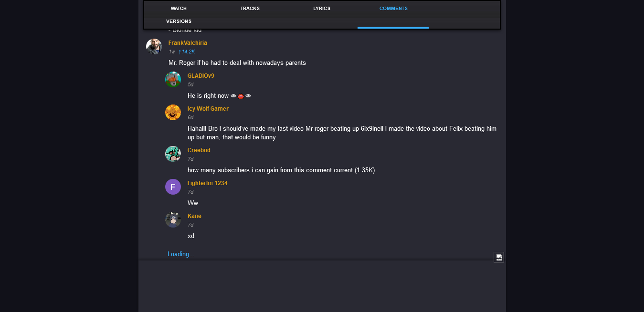Open the Tracks tab
644x312 pixels.
click(x=250, y=9)
